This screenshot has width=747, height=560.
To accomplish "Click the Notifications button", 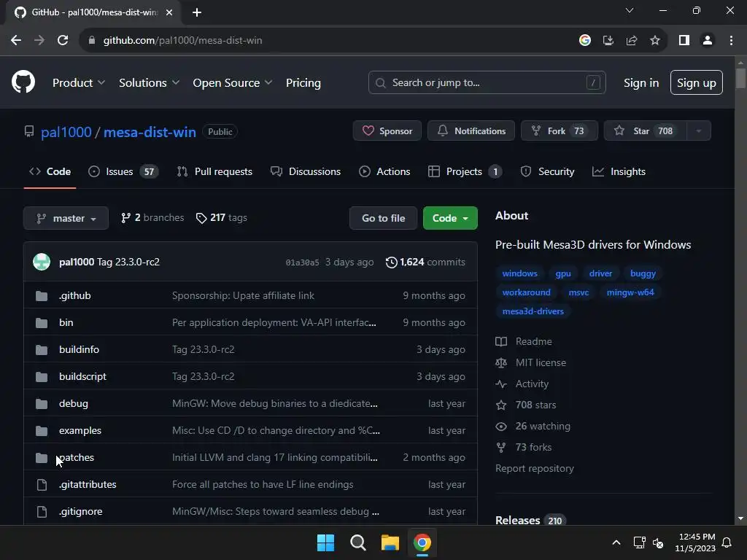I will click(x=471, y=131).
